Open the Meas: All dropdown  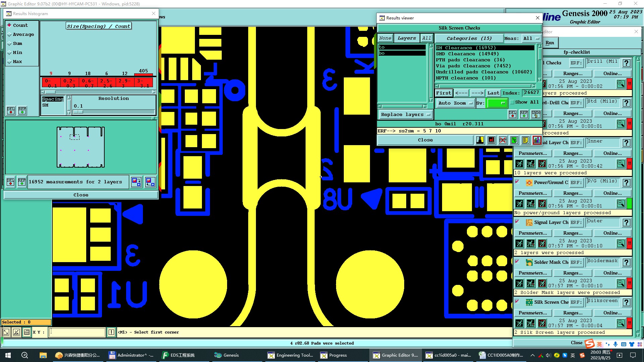tap(531, 39)
